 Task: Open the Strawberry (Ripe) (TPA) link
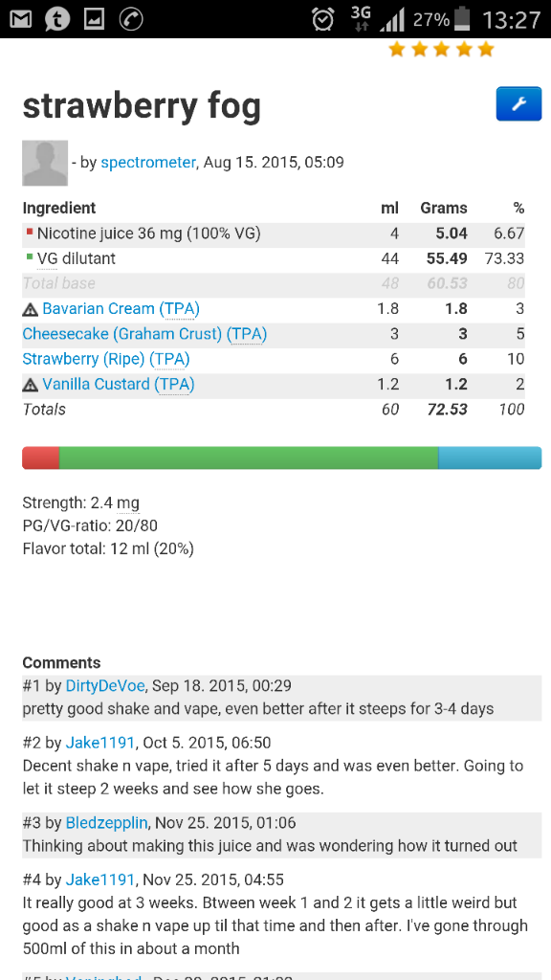coord(106,360)
